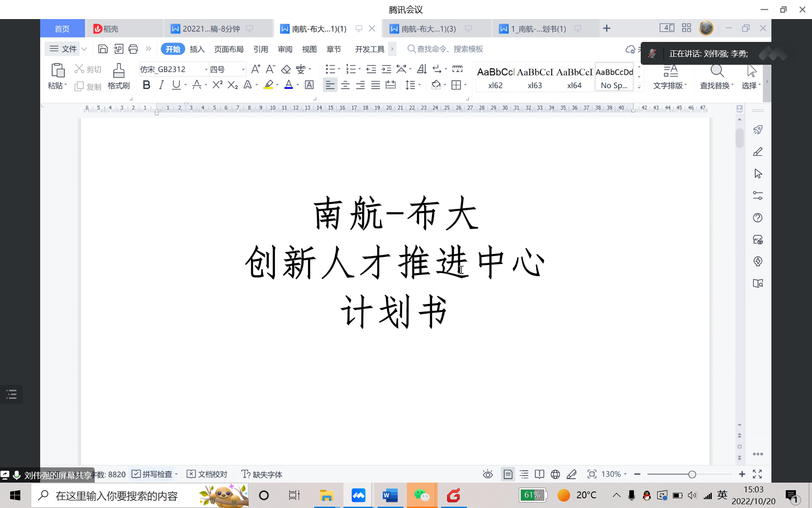Viewport: 812px width, 508px height.
Task: Click the print icon in quick toolbar
Action: [133, 49]
